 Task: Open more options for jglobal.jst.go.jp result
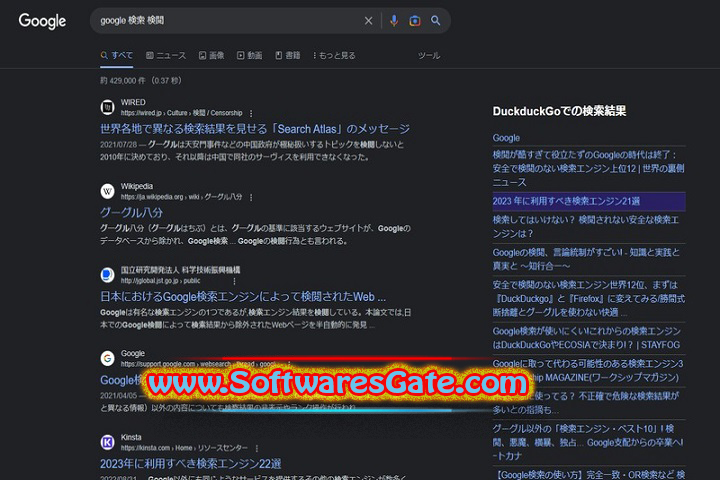coord(234,281)
